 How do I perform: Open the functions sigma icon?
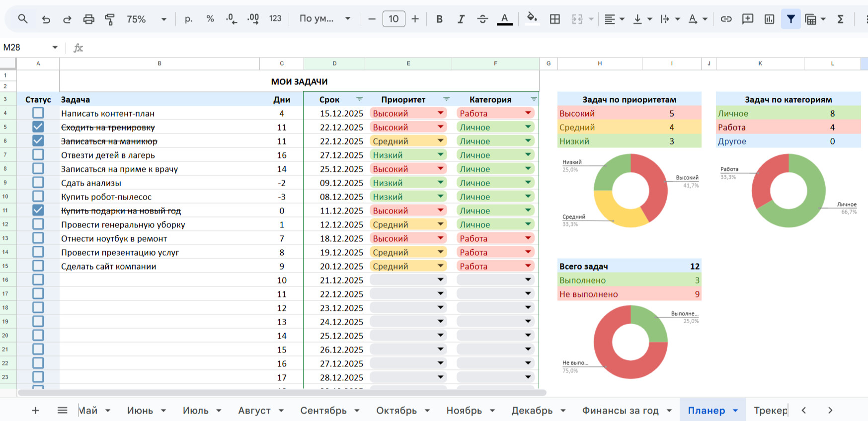pyautogui.click(x=840, y=19)
